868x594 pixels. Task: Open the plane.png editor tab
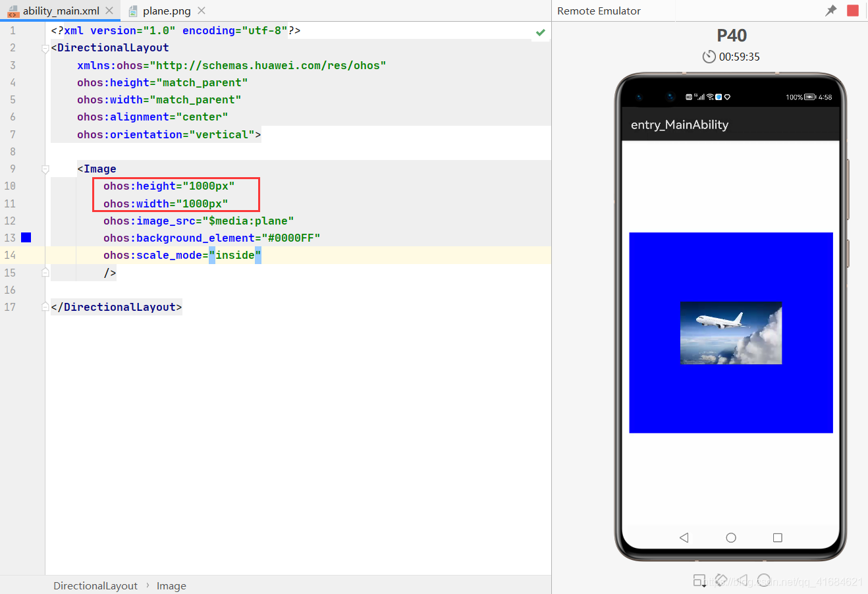(x=167, y=11)
